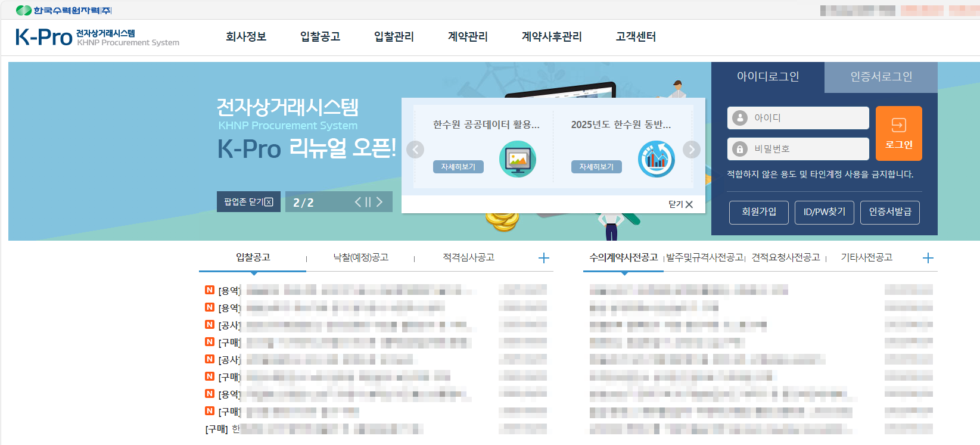Click 한수원 공공데이터 활용... title
This screenshot has width=980, height=445.
(486, 125)
